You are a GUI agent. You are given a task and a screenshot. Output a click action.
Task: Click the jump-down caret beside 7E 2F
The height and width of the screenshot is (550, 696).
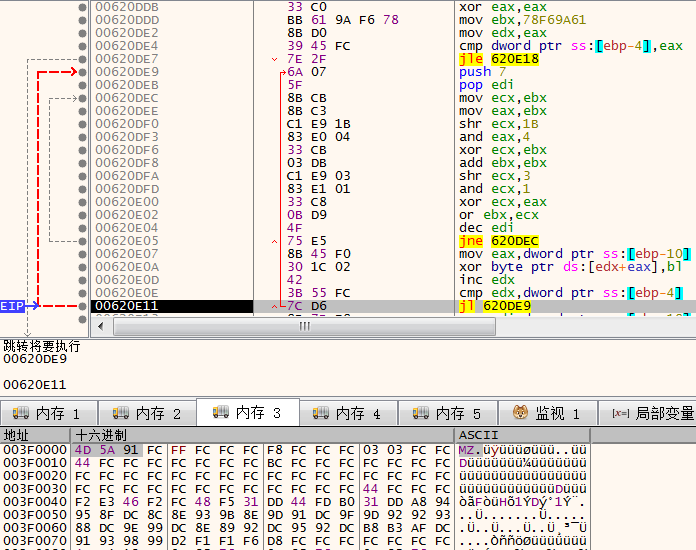click(x=274, y=59)
